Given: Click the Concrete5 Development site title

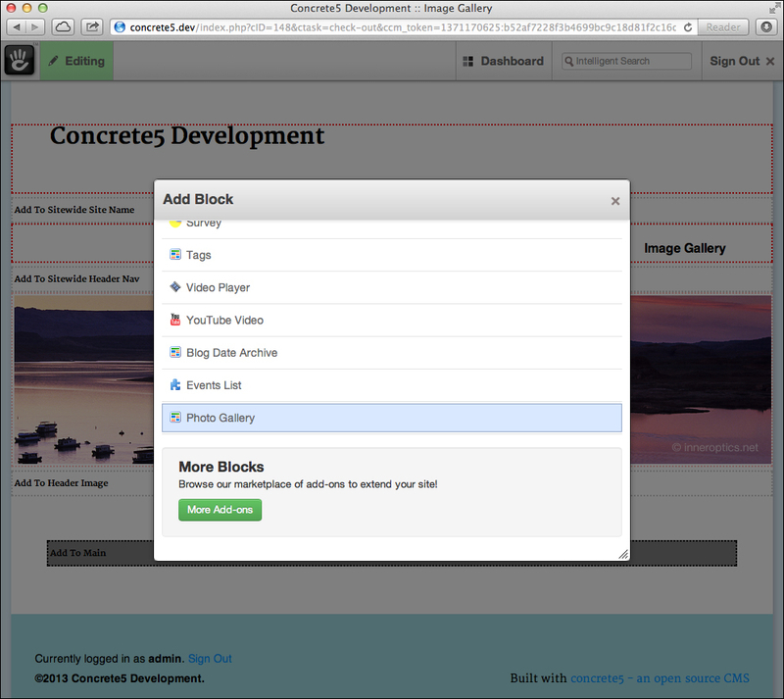Looking at the screenshot, I should click(x=187, y=136).
